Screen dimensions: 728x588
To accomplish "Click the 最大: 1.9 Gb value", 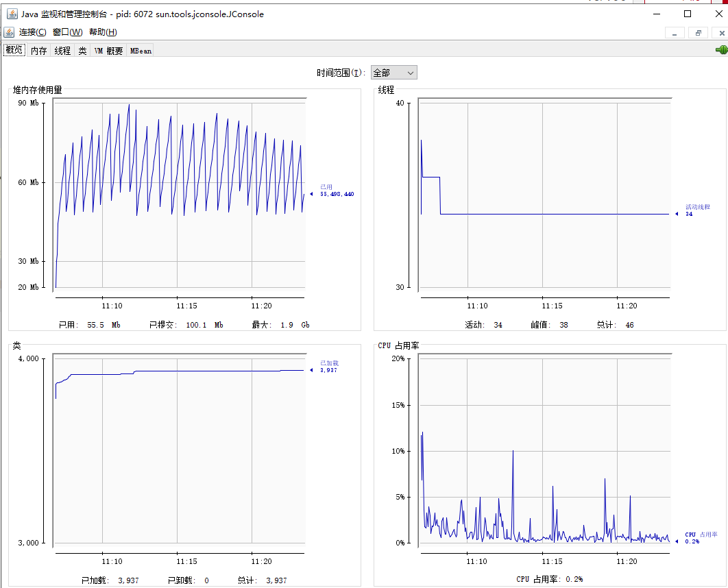I will coord(281,325).
